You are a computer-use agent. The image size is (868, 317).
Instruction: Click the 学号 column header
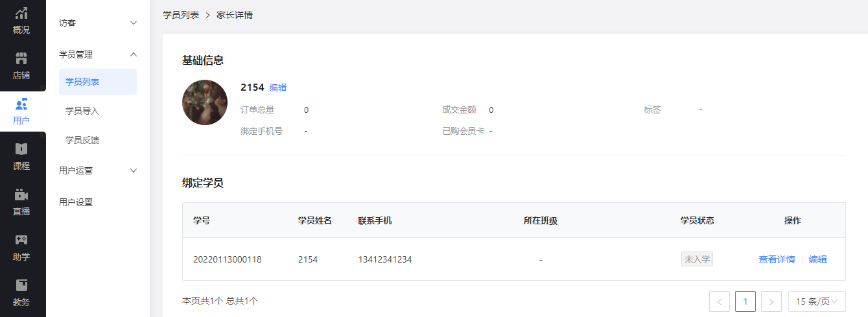point(202,220)
